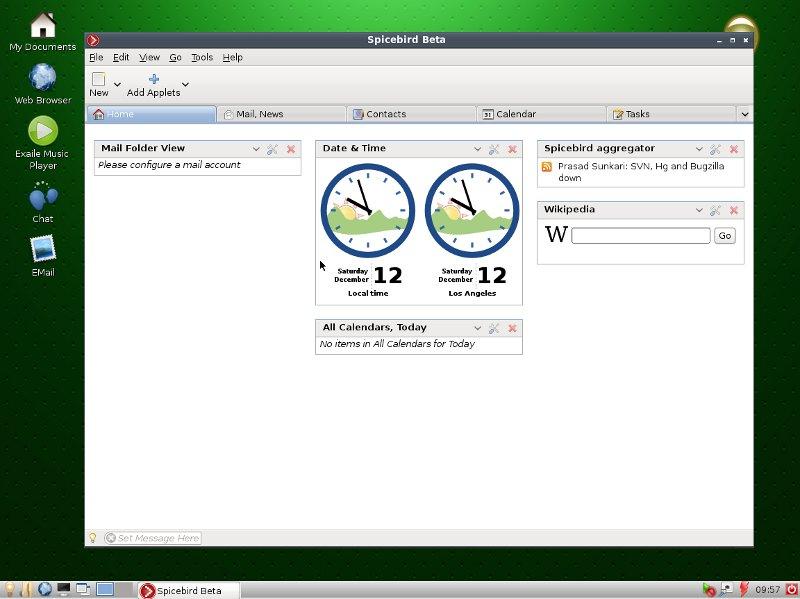
Task: Click the Go button in Wikipedia applet
Action: click(724, 236)
